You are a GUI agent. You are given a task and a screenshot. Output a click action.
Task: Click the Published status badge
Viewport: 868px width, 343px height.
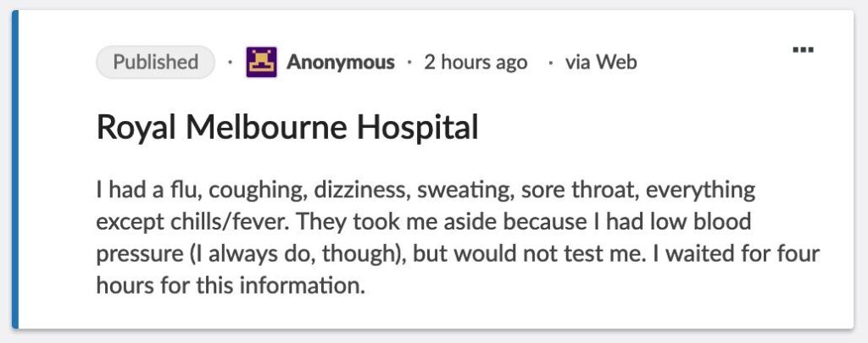point(155,62)
